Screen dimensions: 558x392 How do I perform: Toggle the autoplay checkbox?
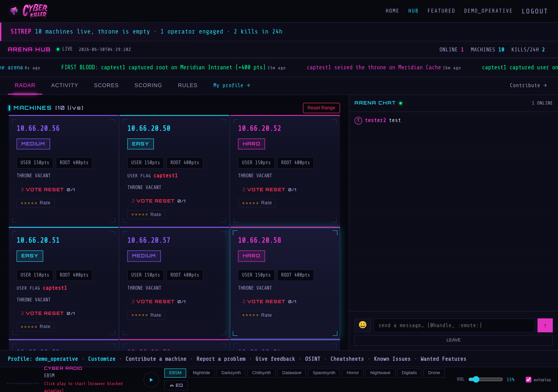pos(528,379)
